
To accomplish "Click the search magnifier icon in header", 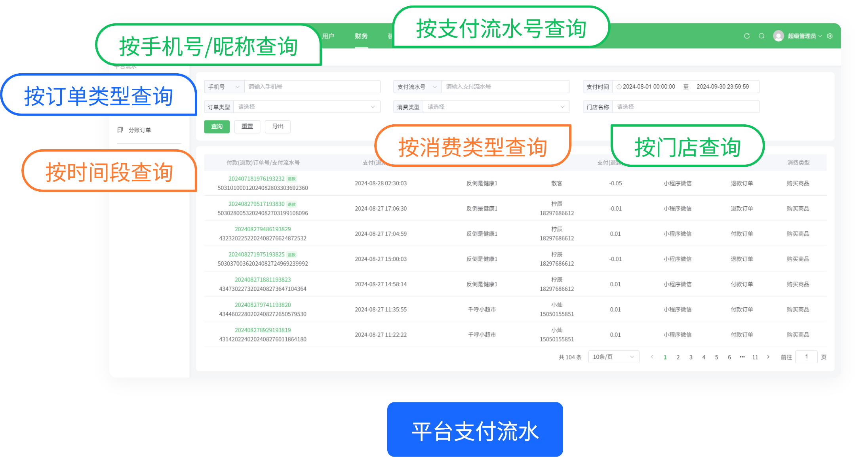I will pyautogui.click(x=761, y=36).
